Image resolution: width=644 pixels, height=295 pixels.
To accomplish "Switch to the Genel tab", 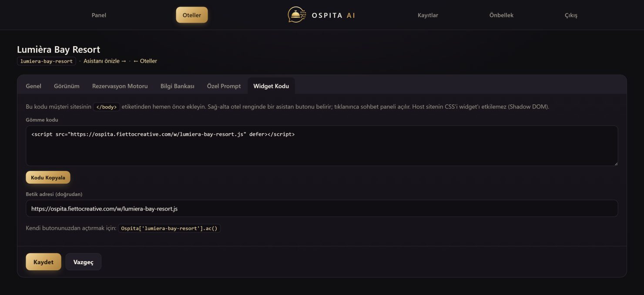I will tap(34, 86).
